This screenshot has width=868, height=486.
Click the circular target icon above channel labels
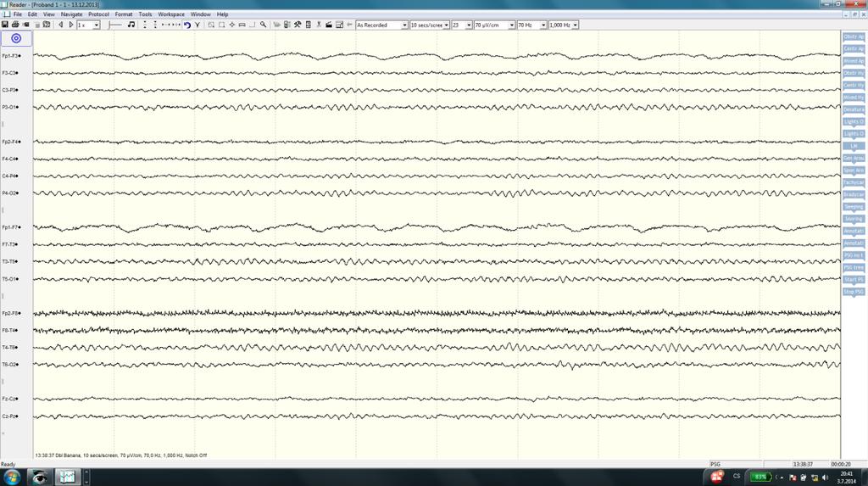click(x=16, y=38)
